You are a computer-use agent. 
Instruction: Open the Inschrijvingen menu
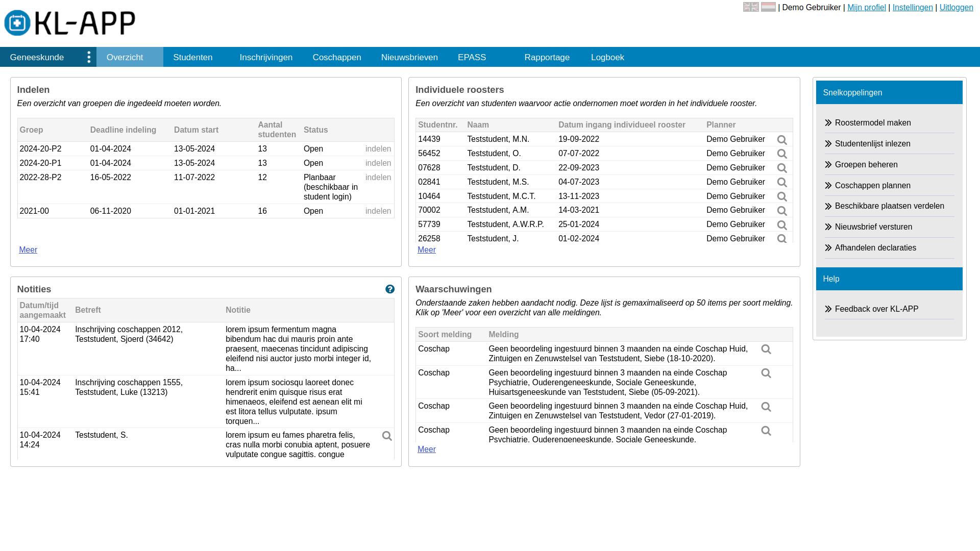tap(266, 57)
